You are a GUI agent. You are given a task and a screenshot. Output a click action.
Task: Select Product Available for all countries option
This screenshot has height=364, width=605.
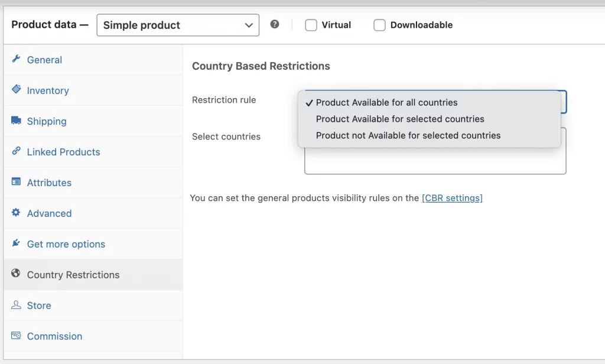coord(386,102)
